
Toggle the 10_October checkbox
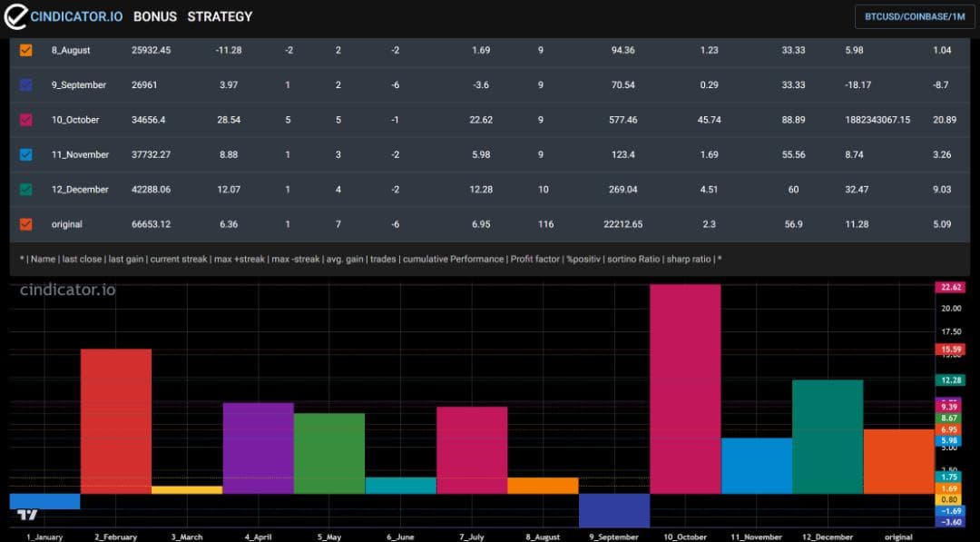click(x=25, y=120)
